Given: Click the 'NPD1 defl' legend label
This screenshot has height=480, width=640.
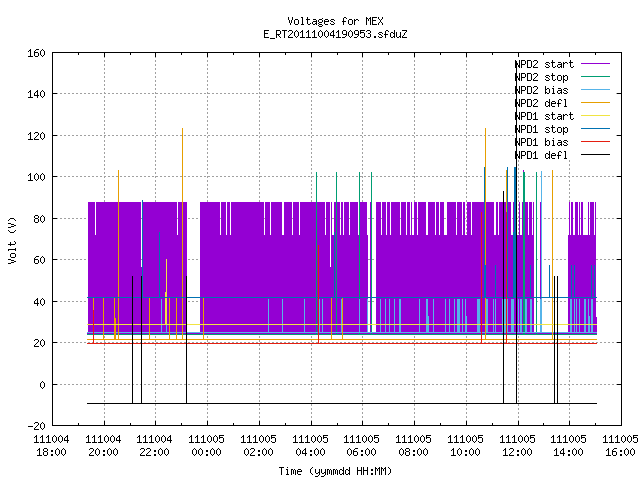Looking at the screenshot, I should click(x=542, y=156).
